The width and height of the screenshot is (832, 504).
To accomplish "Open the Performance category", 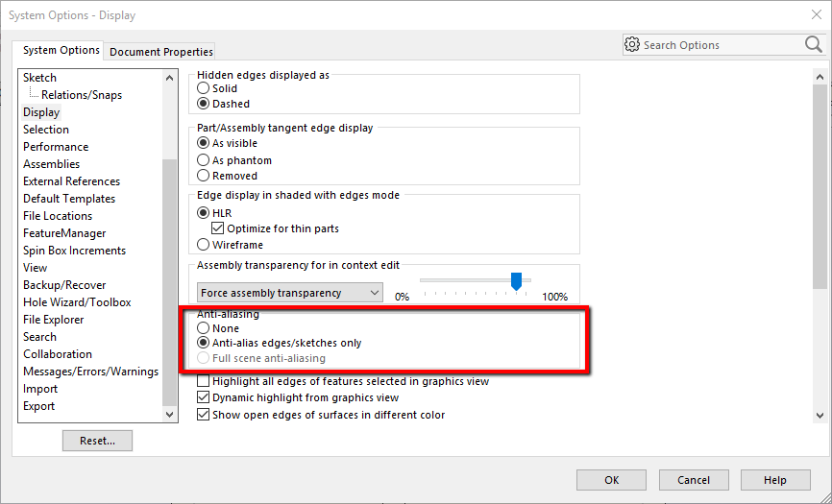I will click(56, 147).
